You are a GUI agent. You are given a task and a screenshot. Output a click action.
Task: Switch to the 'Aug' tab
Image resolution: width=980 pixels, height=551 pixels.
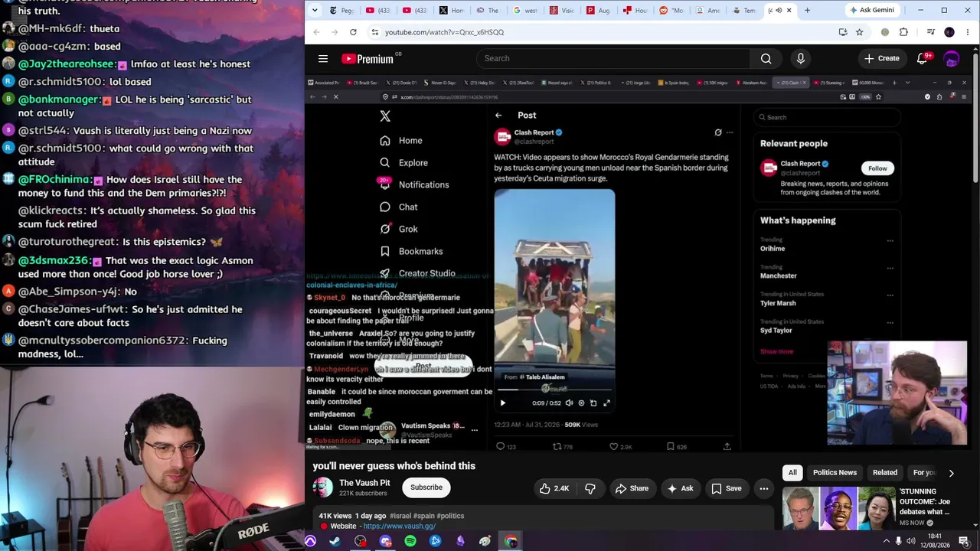599,10
